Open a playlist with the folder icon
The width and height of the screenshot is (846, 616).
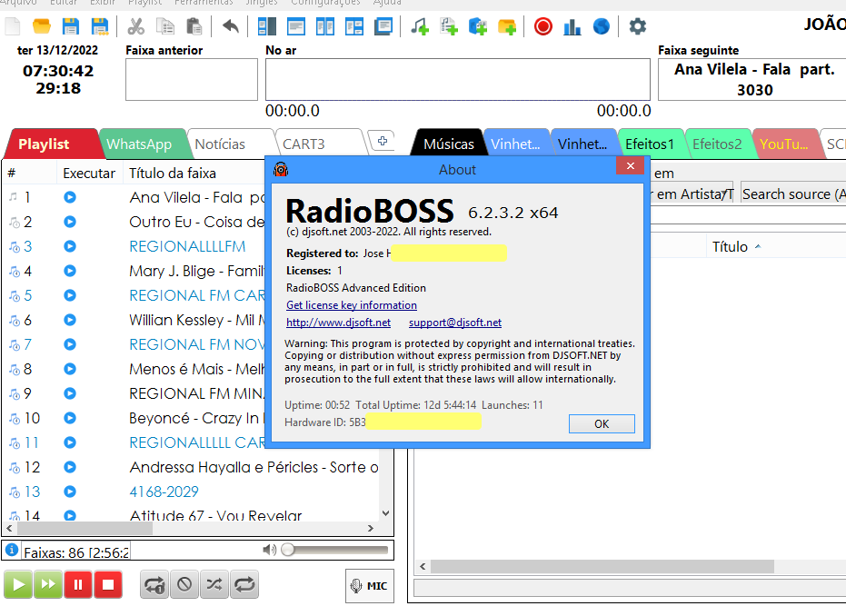point(42,25)
